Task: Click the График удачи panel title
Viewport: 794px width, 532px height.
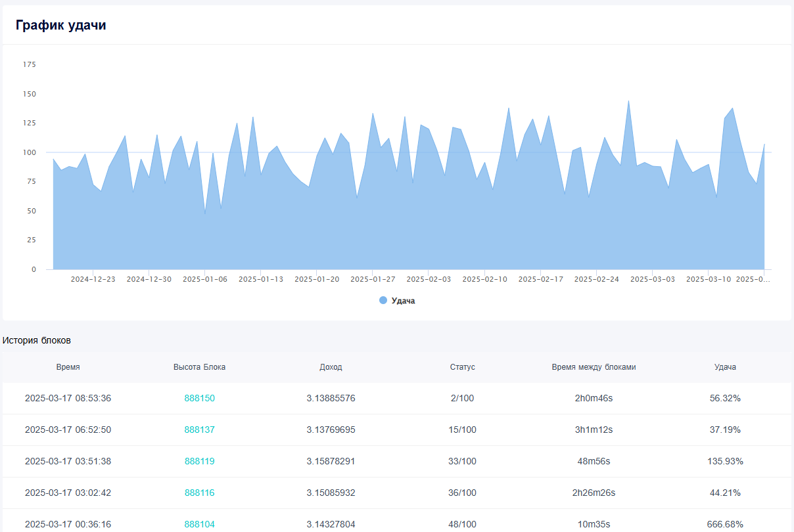Action: pyautogui.click(x=61, y=26)
